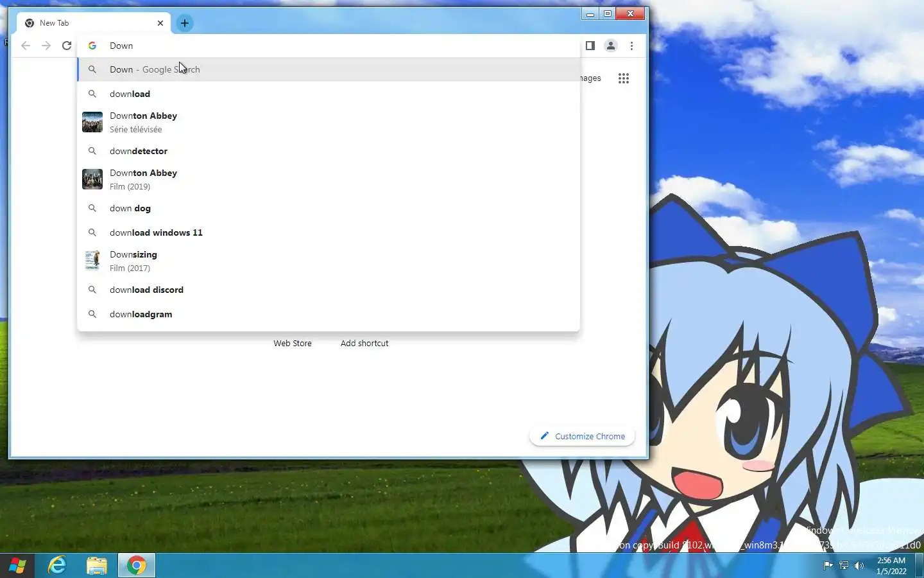Click the Customize Chrome button
Image resolution: width=924 pixels, height=578 pixels.
(582, 436)
